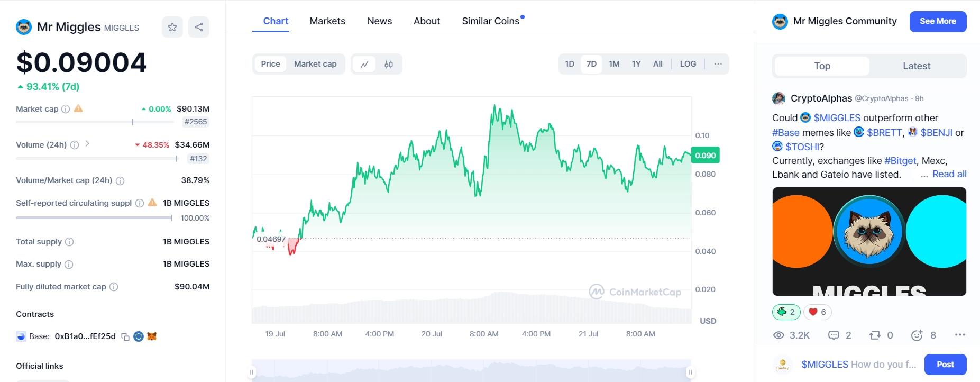Open the Volume (24h) info icon
Image resolution: width=980 pixels, height=382 pixels.
click(75, 145)
